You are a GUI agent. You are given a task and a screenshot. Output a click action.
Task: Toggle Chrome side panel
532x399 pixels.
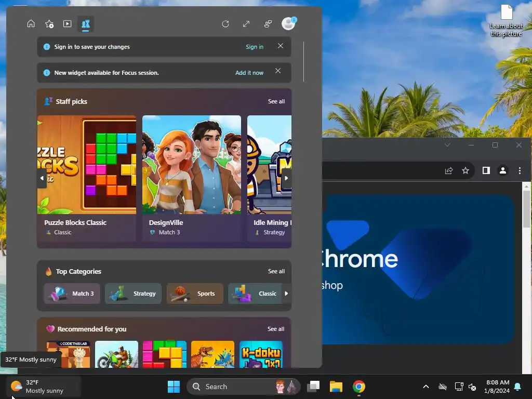pos(486,170)
